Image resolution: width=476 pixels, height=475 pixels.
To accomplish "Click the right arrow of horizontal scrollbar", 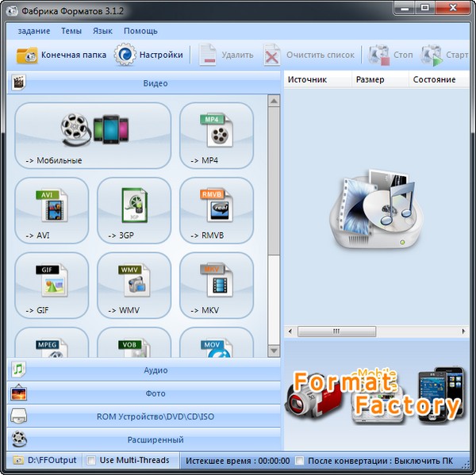I will 463,331.
